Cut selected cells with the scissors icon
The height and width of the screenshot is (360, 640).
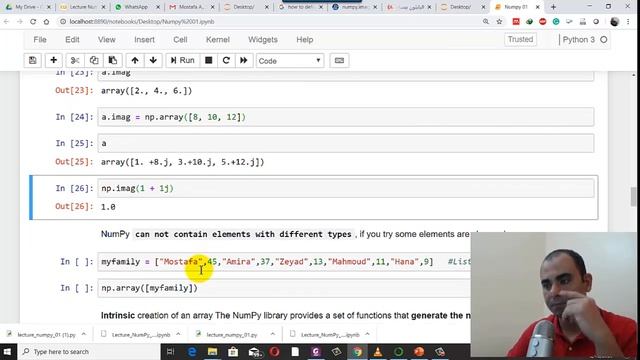tap(75, 60)
